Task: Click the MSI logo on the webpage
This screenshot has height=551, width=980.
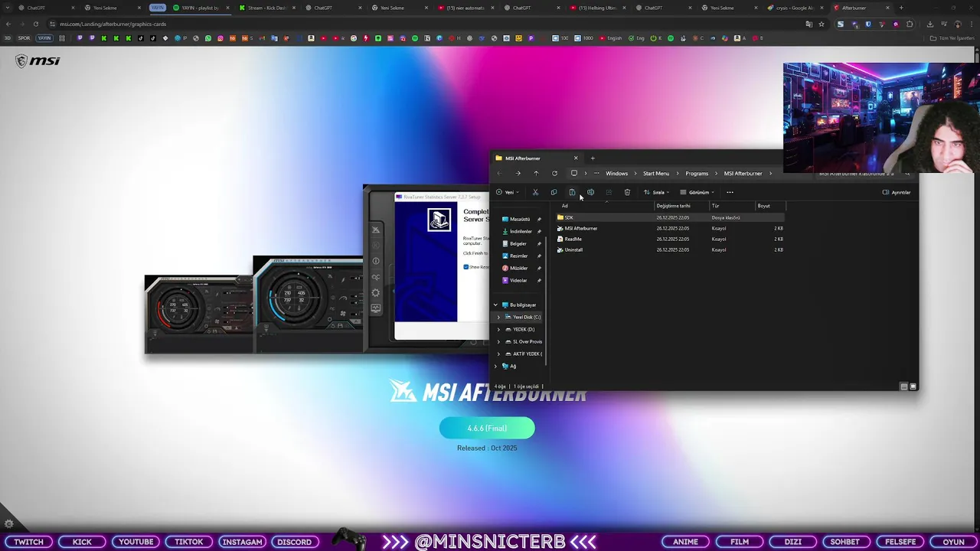Action: click(38, 61)
